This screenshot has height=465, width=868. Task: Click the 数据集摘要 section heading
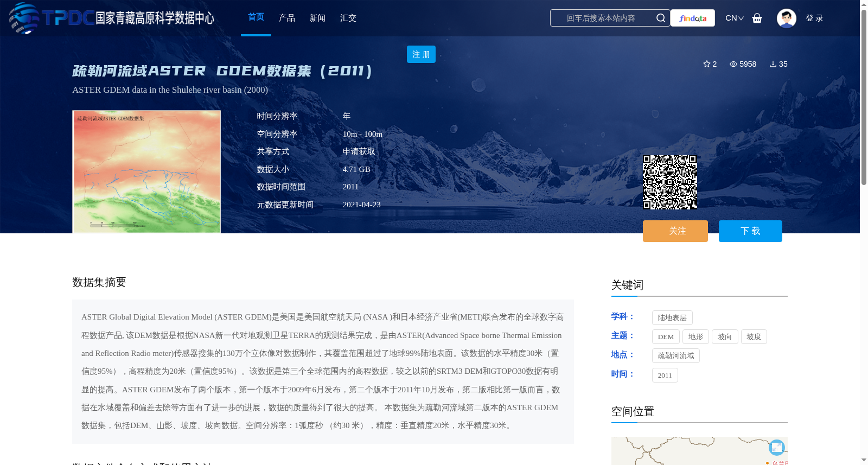coord(99,282)
